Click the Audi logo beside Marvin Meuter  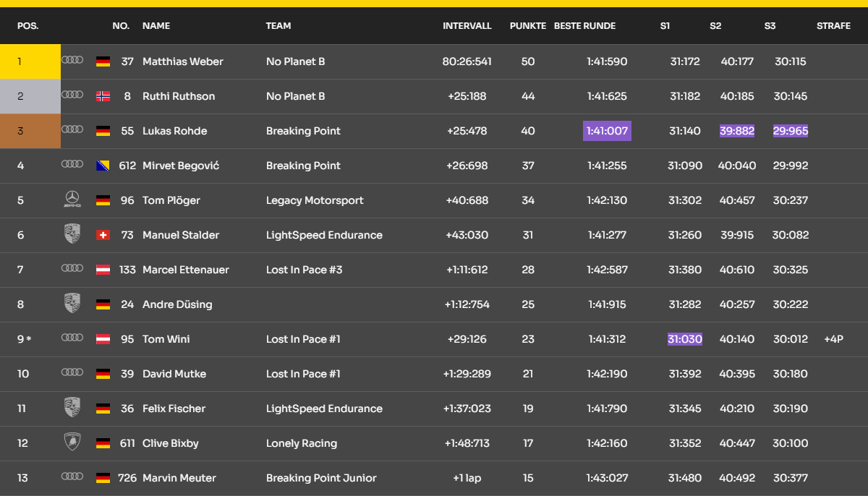coord(72,476)
